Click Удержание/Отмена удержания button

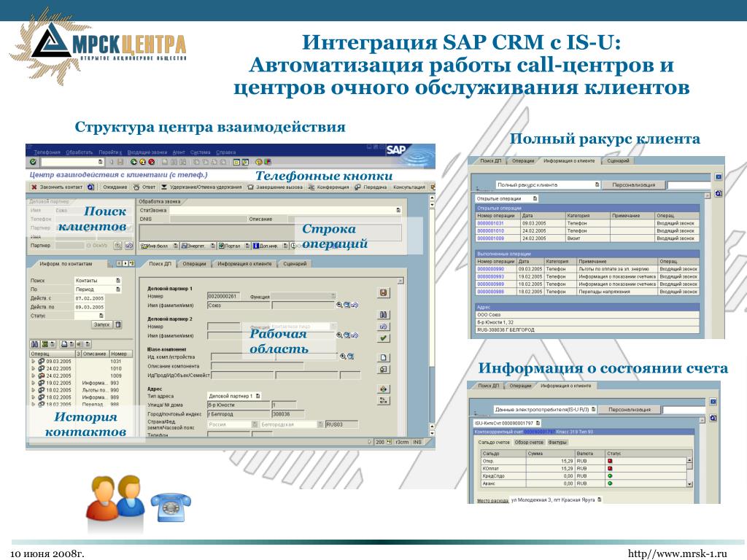201,187
